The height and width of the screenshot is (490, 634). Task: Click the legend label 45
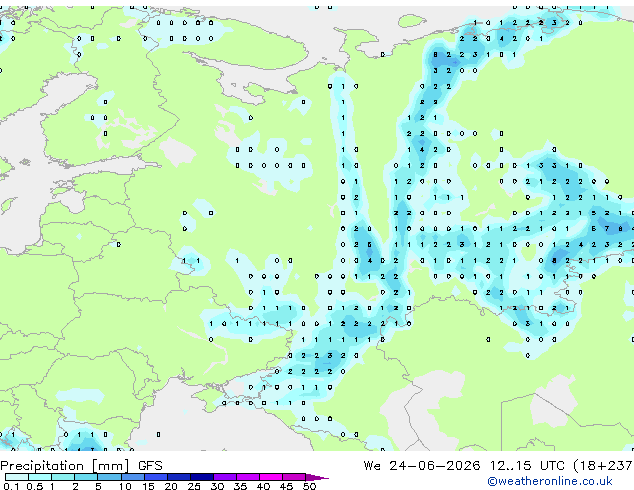[x=287, y=486]
